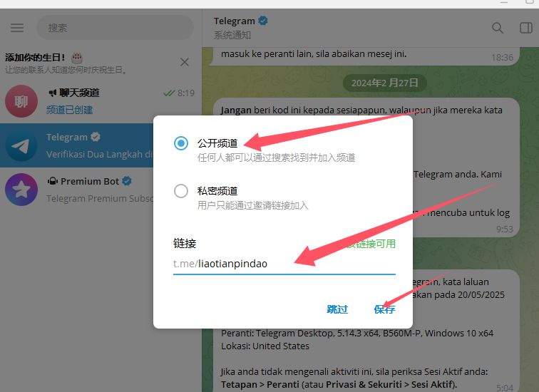
Task: Click the Telegram verified badge in header
Action: pos(262,21)
